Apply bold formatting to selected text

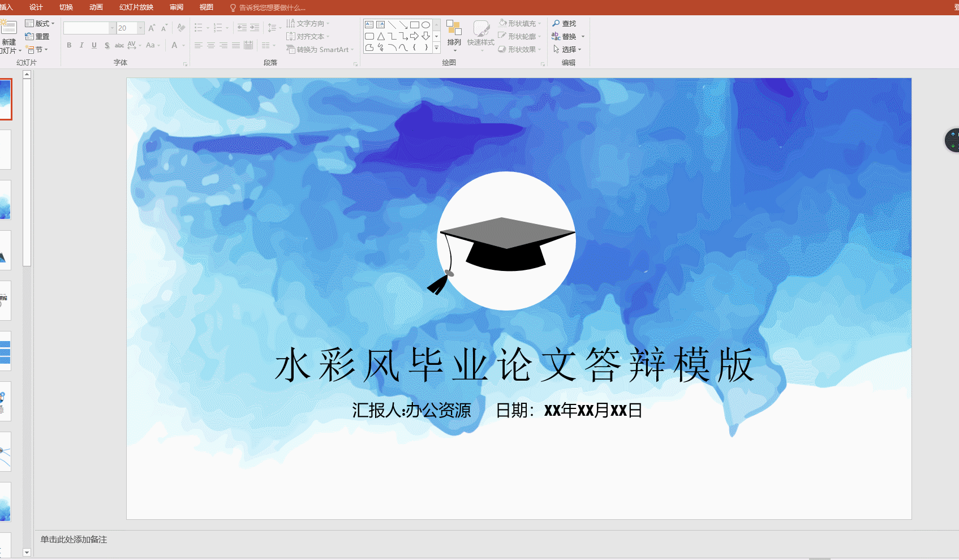(x=69, y=46)
